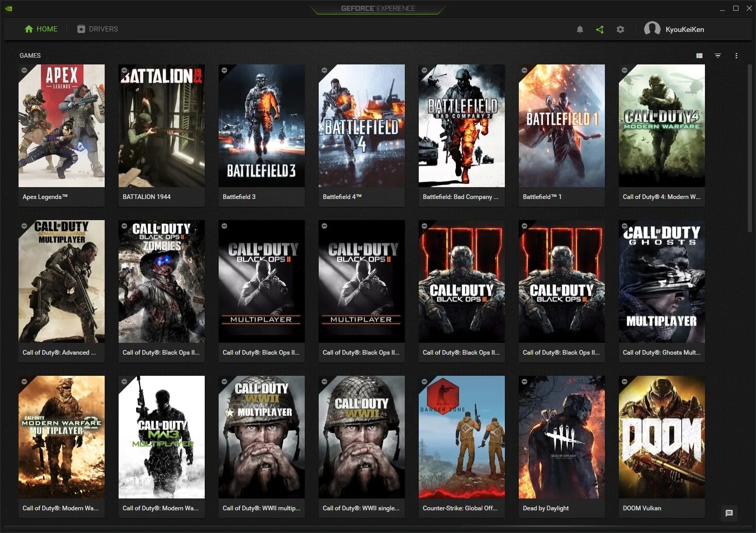Open the BATTALION 1944 cover art
756x533 pixels.
161,126
